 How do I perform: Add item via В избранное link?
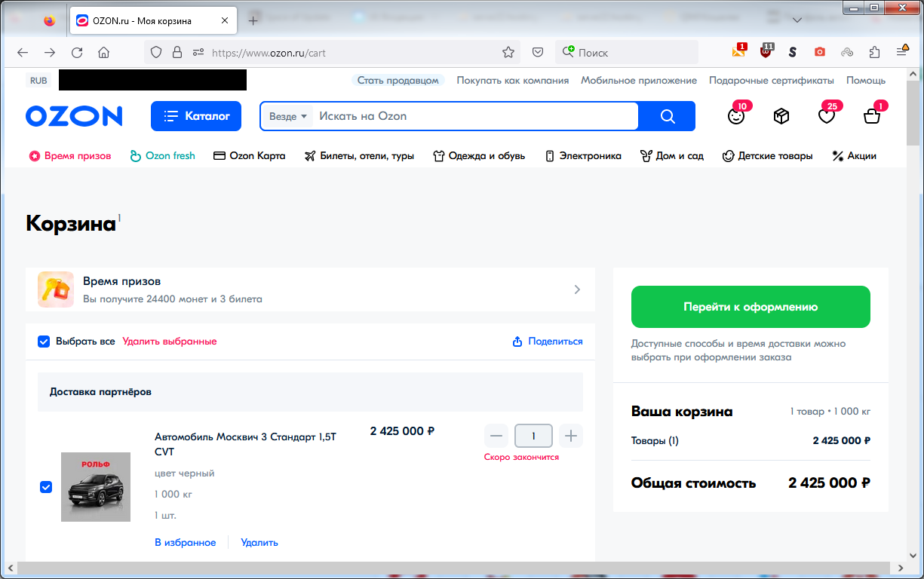coord(186,543)
